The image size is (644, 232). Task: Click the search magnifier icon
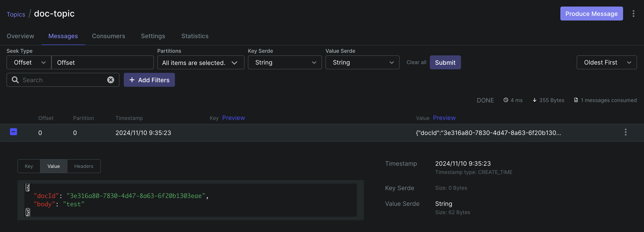[15, 80]
